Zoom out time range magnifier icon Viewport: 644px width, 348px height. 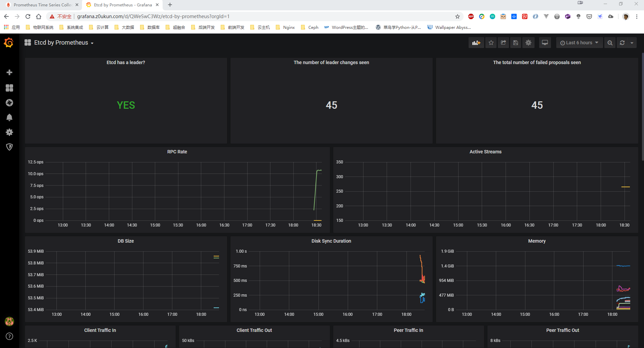tap(610, 43)
